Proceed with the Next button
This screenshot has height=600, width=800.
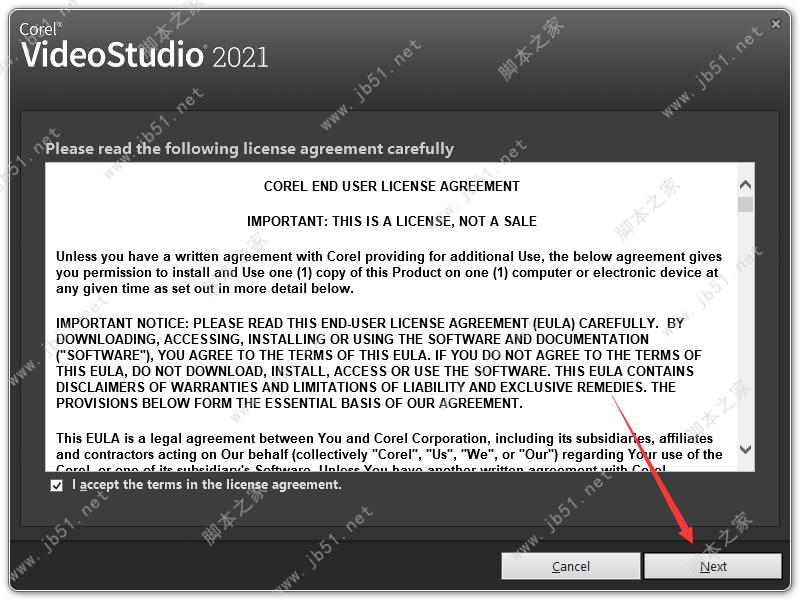[713, 566]
